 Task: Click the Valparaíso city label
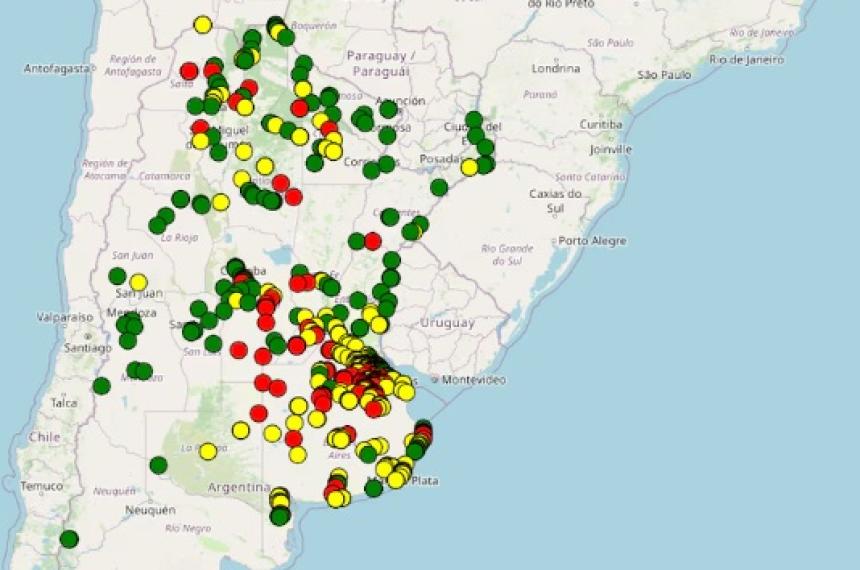pos(65,317)
